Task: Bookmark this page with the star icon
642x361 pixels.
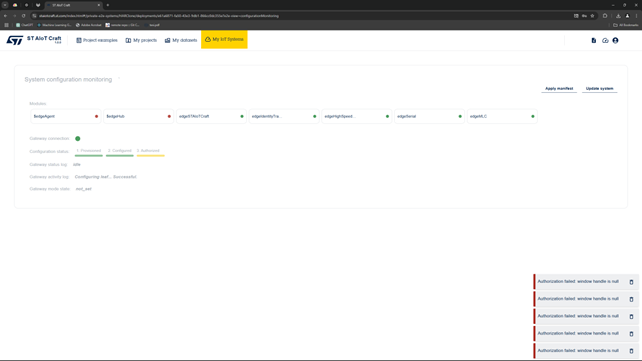Action: (x=592, y=16)
